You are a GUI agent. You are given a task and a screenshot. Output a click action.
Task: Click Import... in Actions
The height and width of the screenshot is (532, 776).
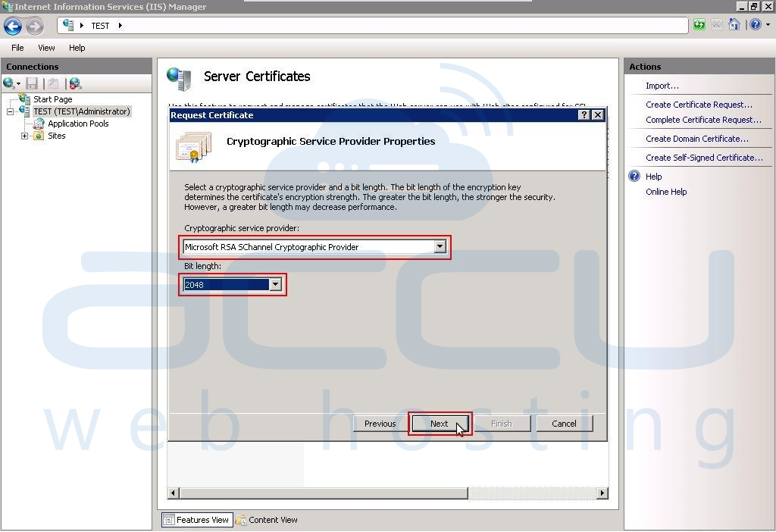pyautogui.click(x=662, y=86)
